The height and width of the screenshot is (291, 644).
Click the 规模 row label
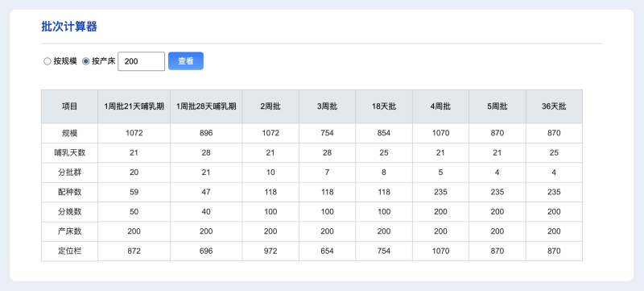coord(69,133)
